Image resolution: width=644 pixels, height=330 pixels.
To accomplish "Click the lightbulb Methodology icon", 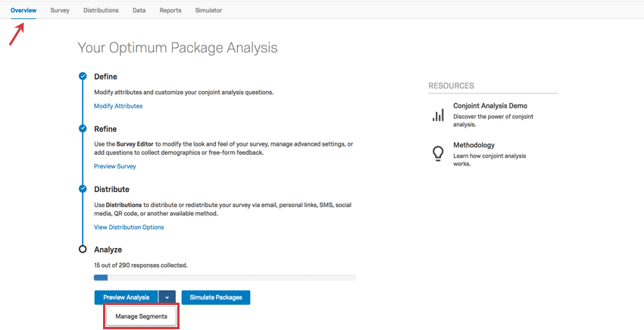I will click(x=438, y=153).
